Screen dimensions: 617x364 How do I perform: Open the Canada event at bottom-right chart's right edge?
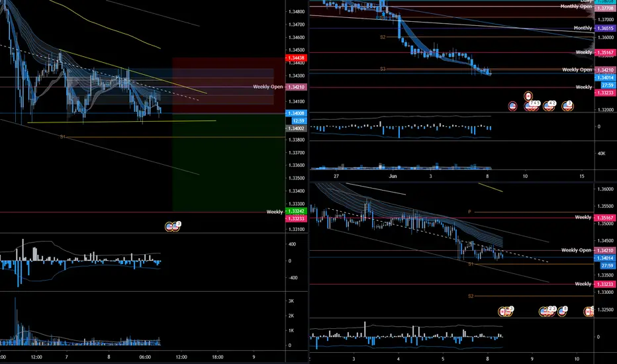tap(589, 312)
